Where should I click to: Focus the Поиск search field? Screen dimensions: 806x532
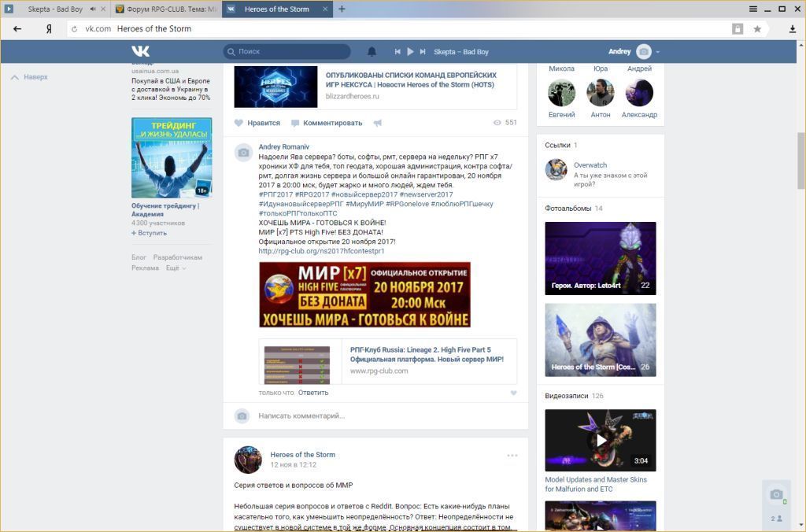pyautogui.click(x=287, y=51)
